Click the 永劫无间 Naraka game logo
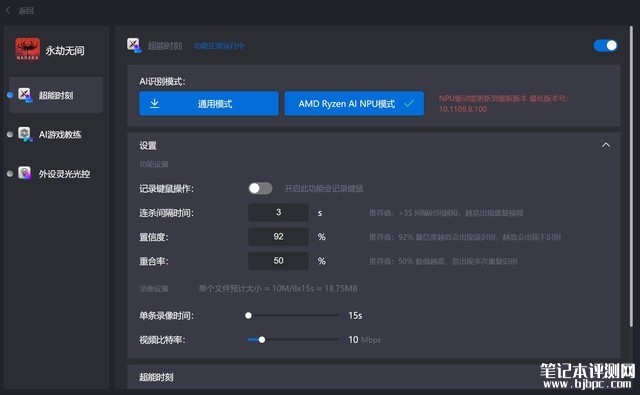This screenshot has width=640, height=395. click(28, 49)
